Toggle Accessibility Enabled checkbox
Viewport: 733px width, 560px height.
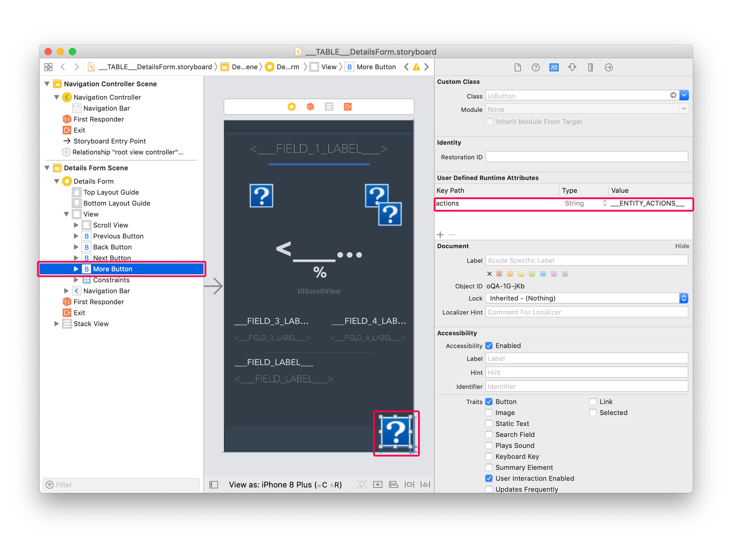489,346
